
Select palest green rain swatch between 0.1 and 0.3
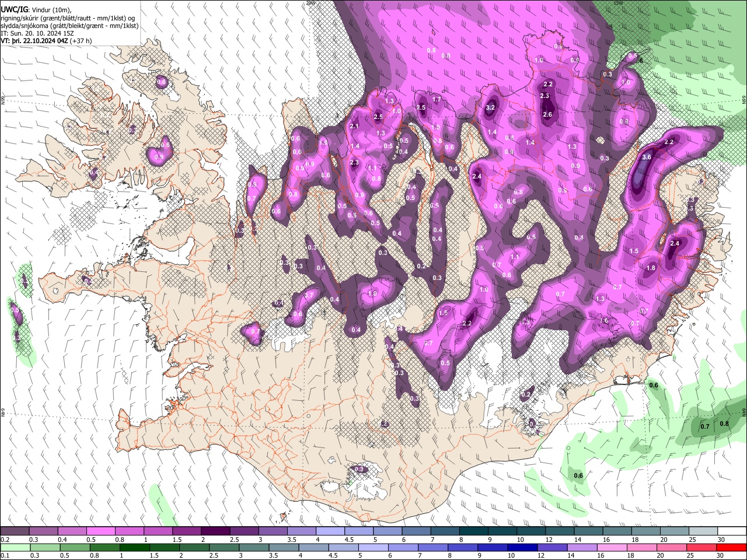[15, 548]
